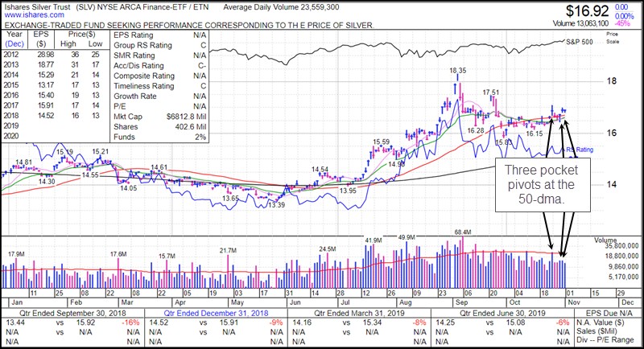The width and height of the screenshot is (644, 349).
Task: Select Qtr Ended June 30, 2019 header
Action: pos(502,314)
